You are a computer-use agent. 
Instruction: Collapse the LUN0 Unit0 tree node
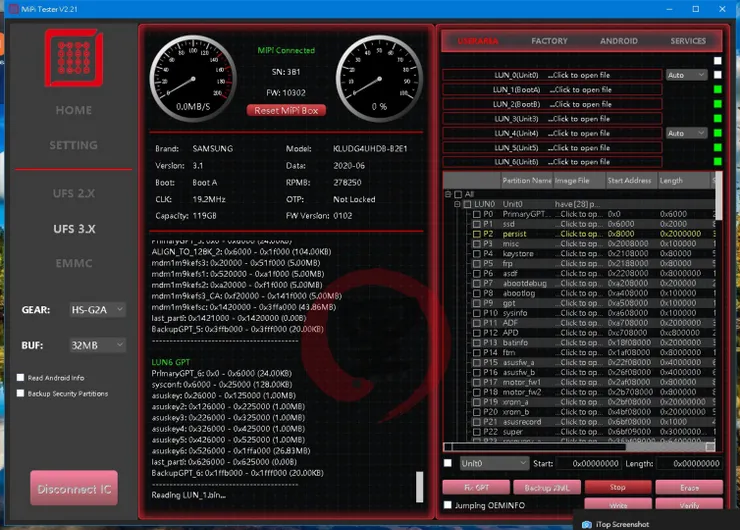tap(457, 204)
